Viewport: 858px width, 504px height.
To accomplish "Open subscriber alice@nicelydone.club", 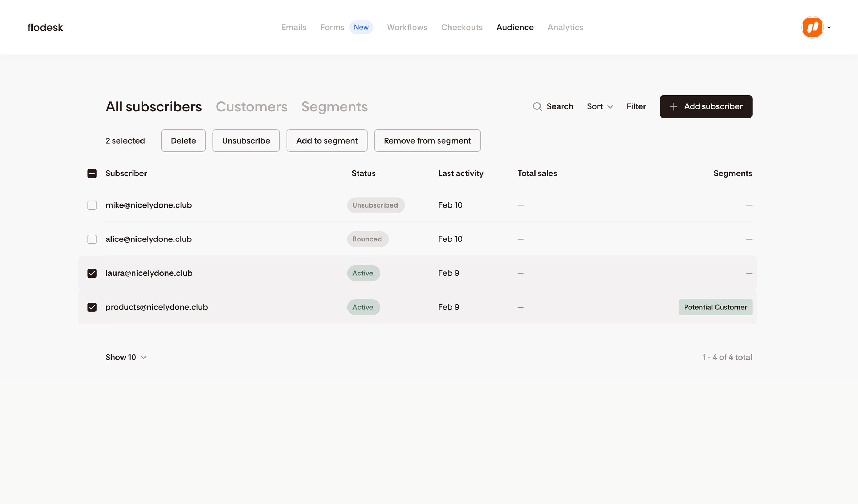I will point(148,239).
